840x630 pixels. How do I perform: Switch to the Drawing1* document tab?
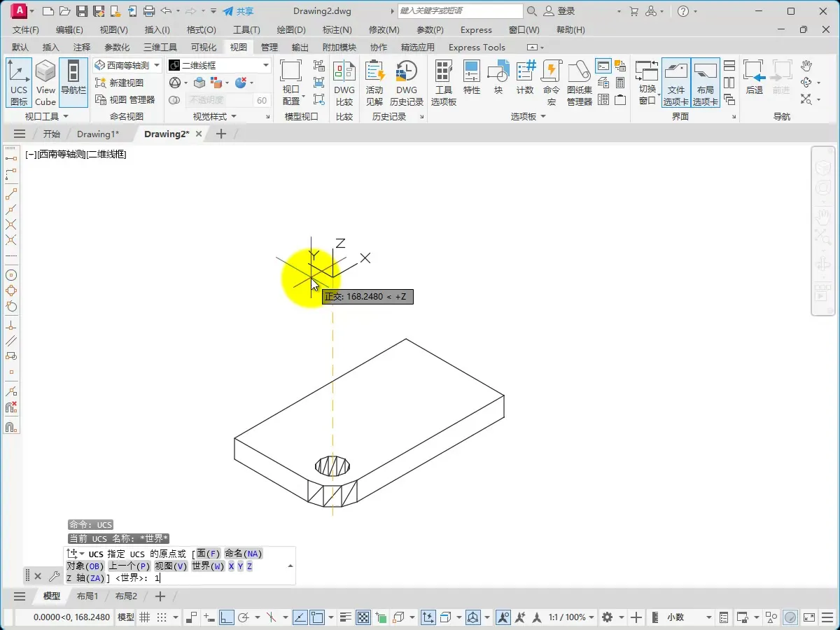tap(97, 134)
